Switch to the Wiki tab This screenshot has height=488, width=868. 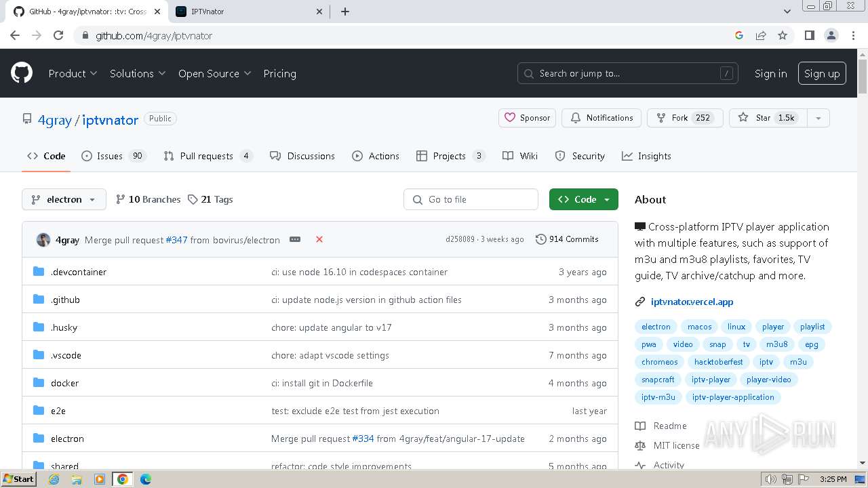coord(520,156)
